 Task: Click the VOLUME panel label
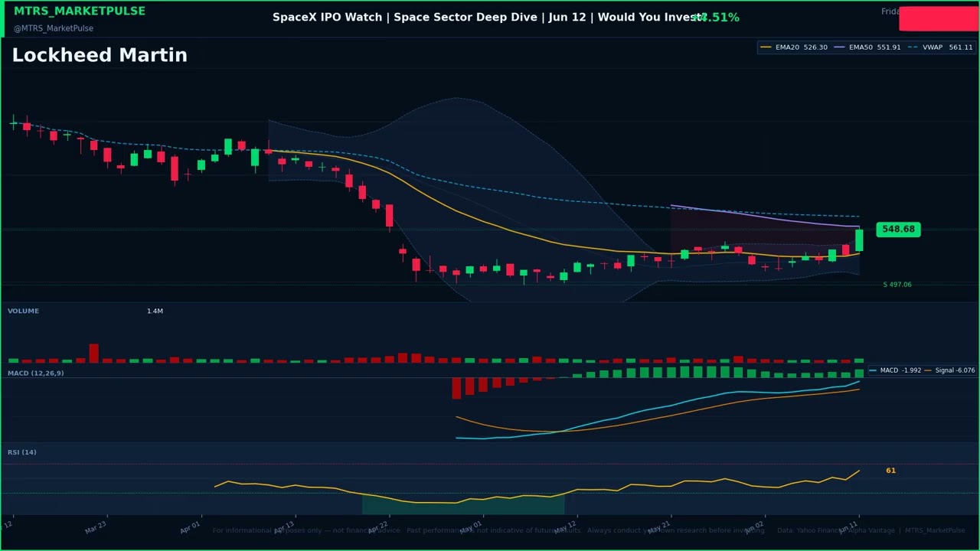23,311
